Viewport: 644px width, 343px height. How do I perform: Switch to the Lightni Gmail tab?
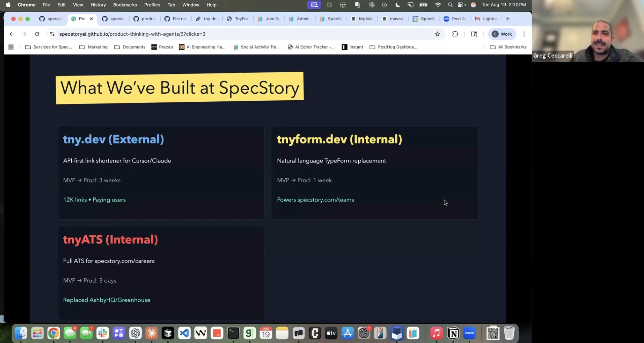click(x=486, y=19)
